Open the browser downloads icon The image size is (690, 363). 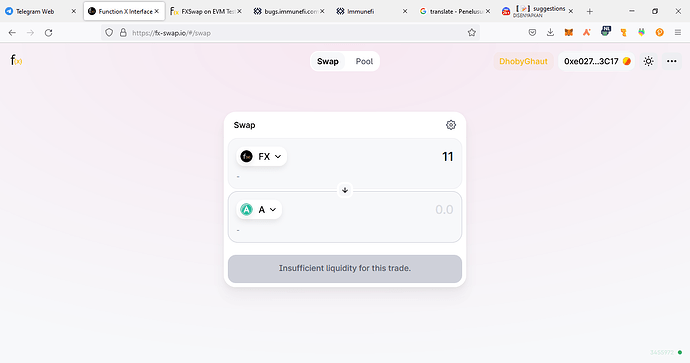pyautogui.click(x=550, y=33)
